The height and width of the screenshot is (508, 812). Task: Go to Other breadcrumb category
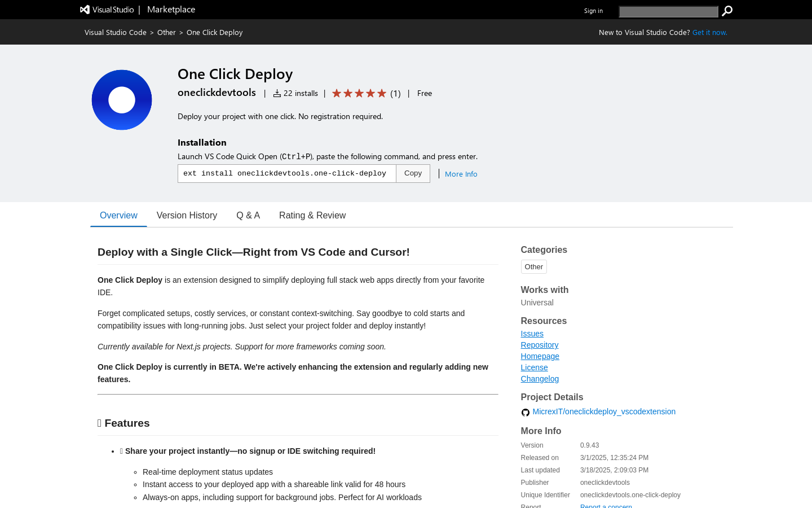point(166,32)
